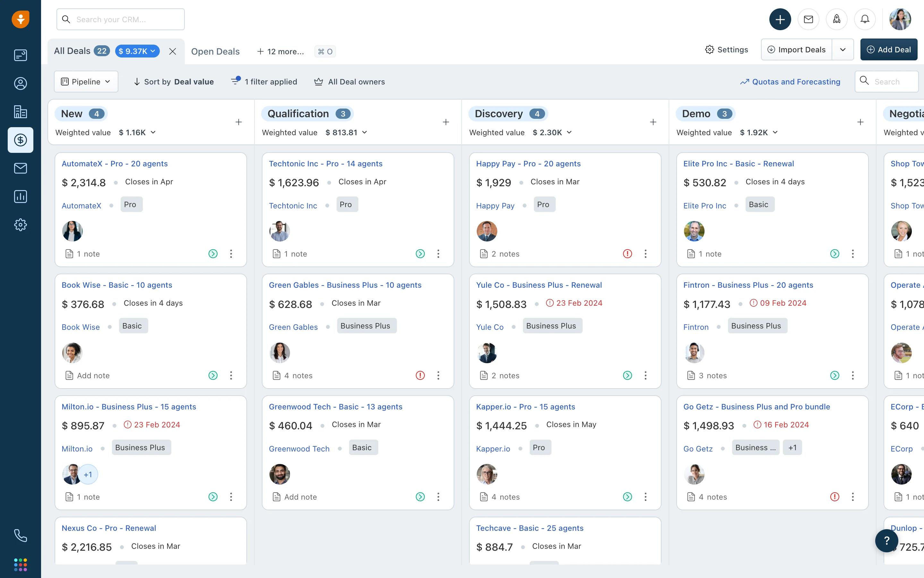This screenshot has width=924, height=578.
Task: Click Add note on Book Wise card
Action: (x=88, y=375)
